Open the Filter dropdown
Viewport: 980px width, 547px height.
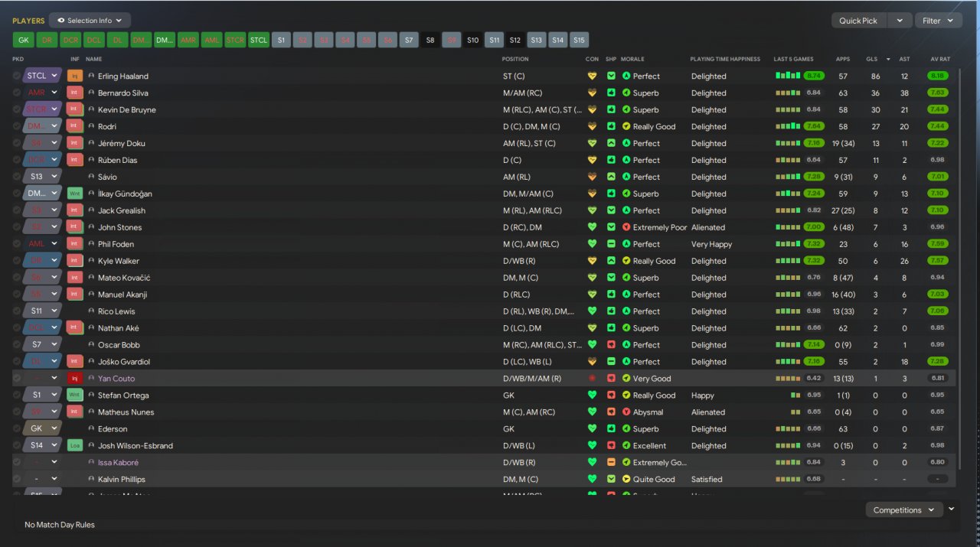939,21
